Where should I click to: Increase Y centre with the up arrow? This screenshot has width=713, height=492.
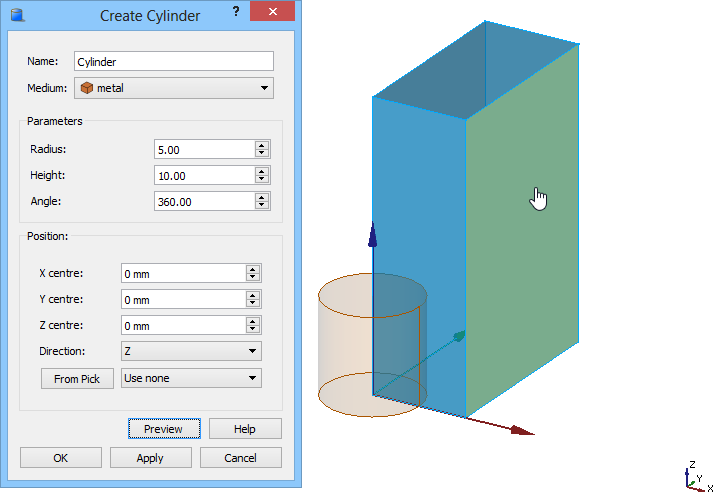[253, 295]
